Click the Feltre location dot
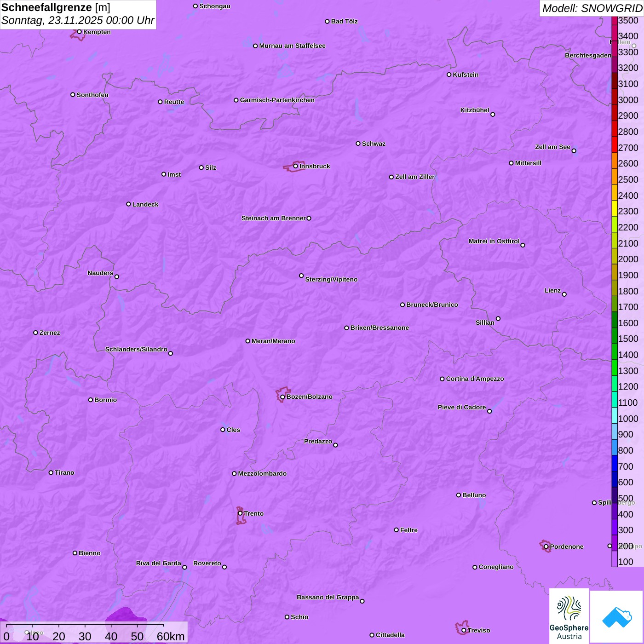This screenshot has width=644, height=644. (x=396, y=530)
